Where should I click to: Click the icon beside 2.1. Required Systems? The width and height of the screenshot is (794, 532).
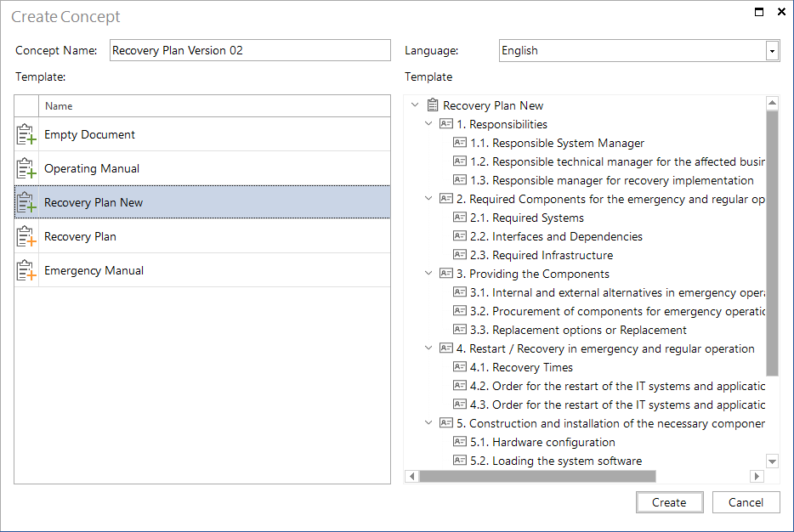[x=460, y=218]
